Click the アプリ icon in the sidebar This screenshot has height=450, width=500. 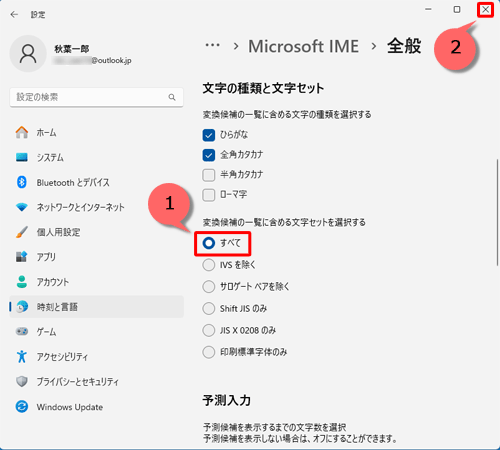point(22,257)
